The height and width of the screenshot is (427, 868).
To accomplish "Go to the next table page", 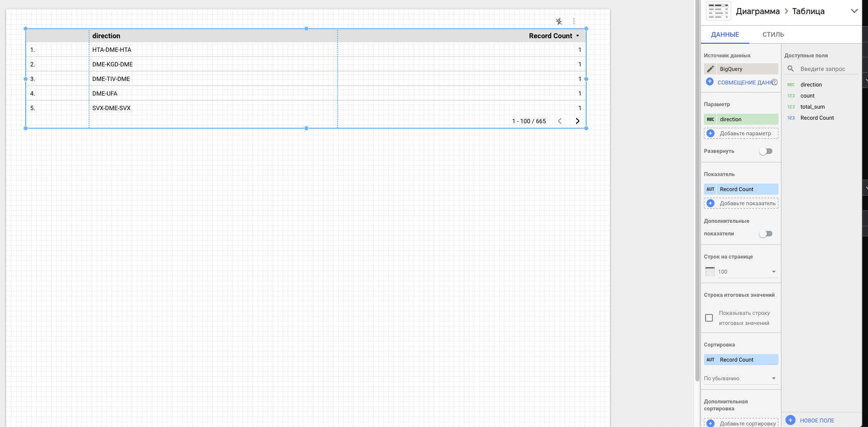I will pos(578,121).
